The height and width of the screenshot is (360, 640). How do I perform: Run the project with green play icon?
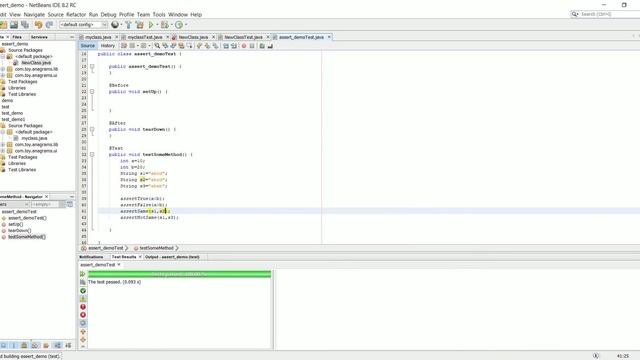pos(151,25)
